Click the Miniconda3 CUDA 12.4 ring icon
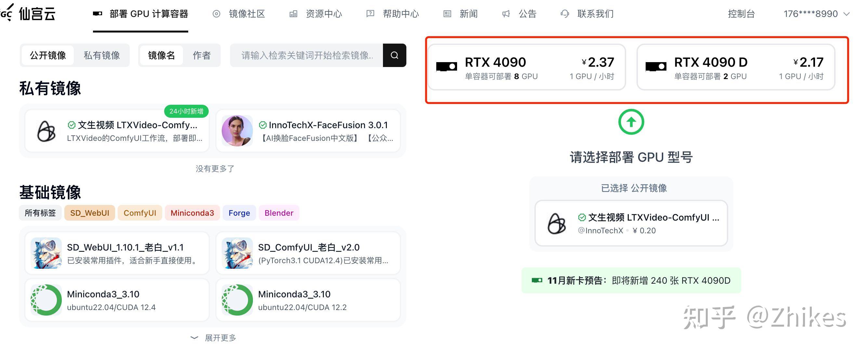The width and height of the screenshot is (868, 352). [x=46, y=300]
